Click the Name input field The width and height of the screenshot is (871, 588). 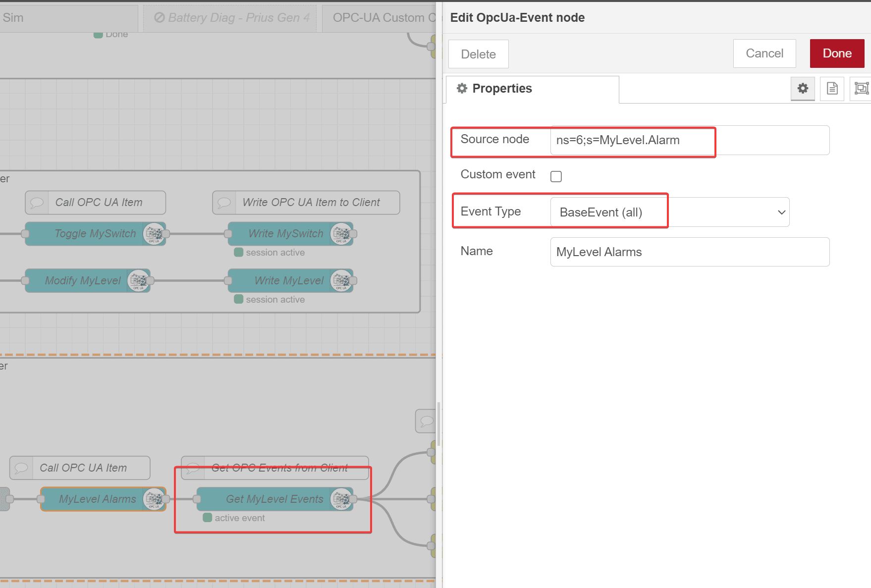[x=689, y=252]
